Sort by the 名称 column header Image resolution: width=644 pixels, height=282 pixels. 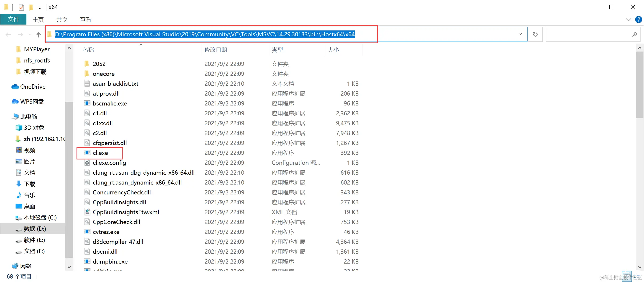tap(88, 50)
